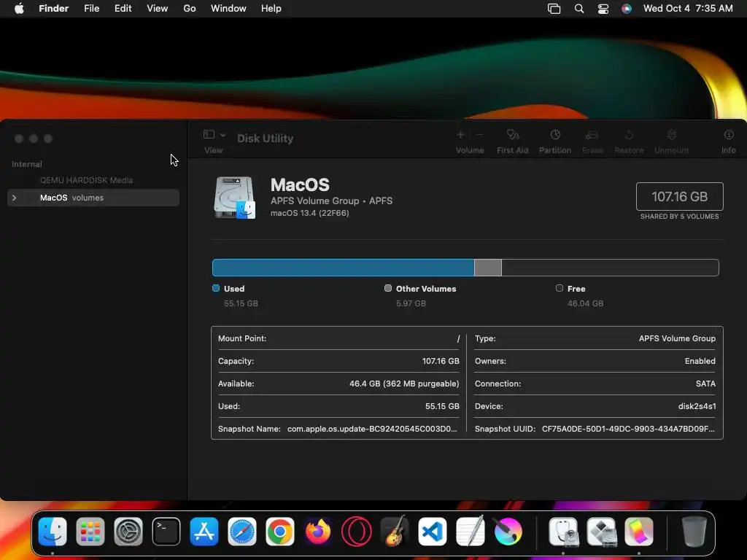Open Launchpad from the Dock

pos(90,532)
